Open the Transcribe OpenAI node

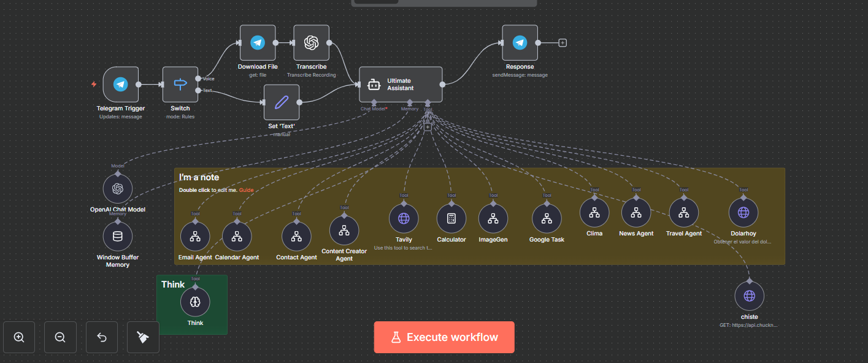[x=311, y=43]
